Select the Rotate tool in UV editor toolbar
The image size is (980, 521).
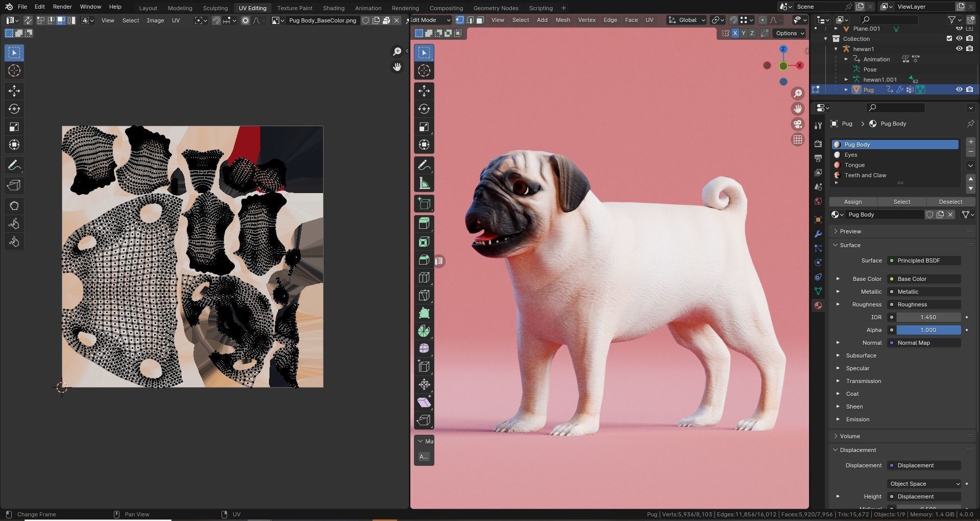pyautogui.click(x=14, y=109)
